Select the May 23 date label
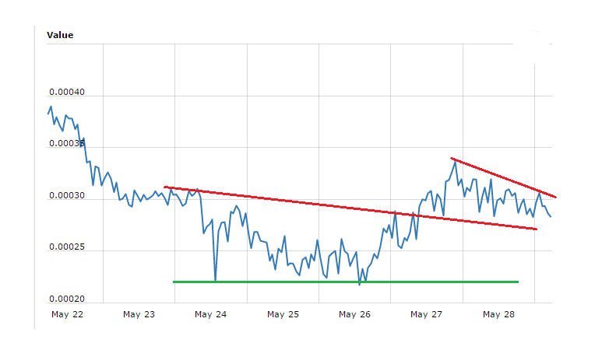609x364 pixels. [x=139, y=315]
